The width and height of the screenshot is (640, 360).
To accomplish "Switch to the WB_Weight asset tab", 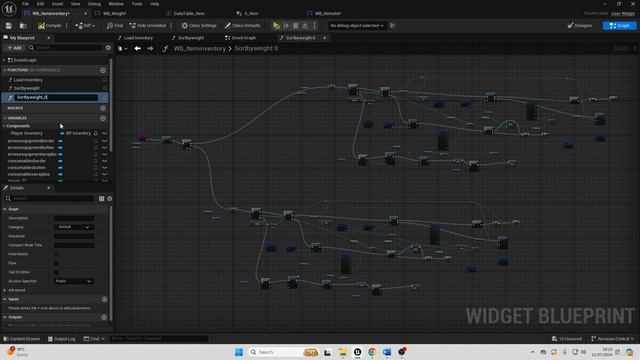I will (x=114, y=13).
